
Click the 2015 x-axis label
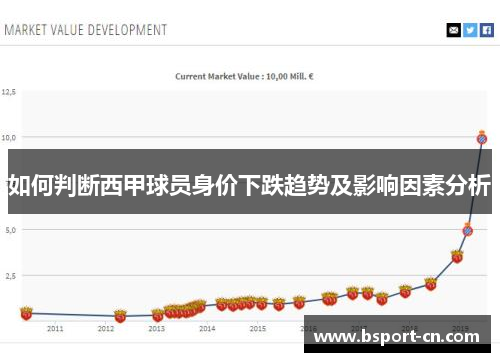coord(258,329)
